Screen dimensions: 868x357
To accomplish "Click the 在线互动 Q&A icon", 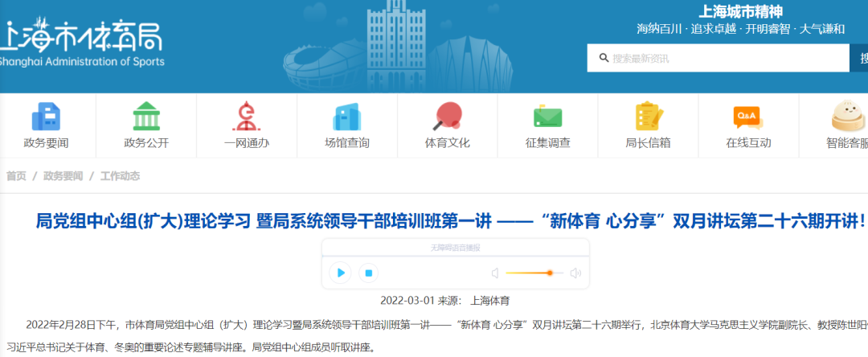I will click(x=747, y=117).
